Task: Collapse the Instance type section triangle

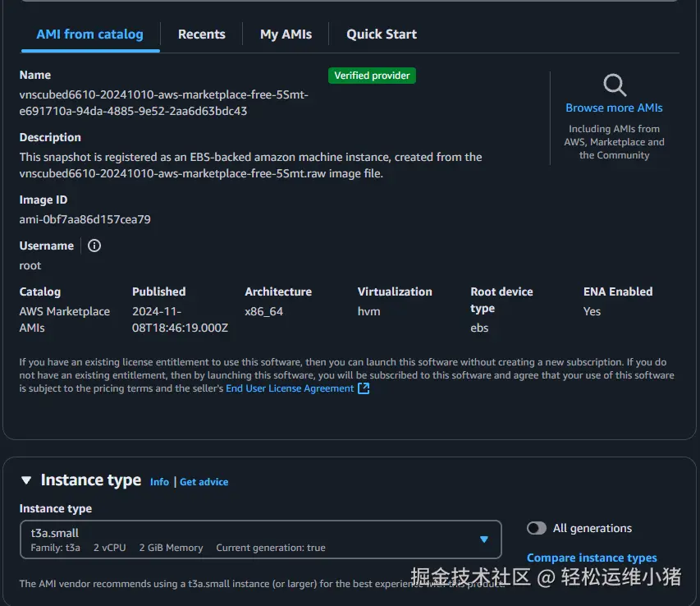Action: click(26, 480)
